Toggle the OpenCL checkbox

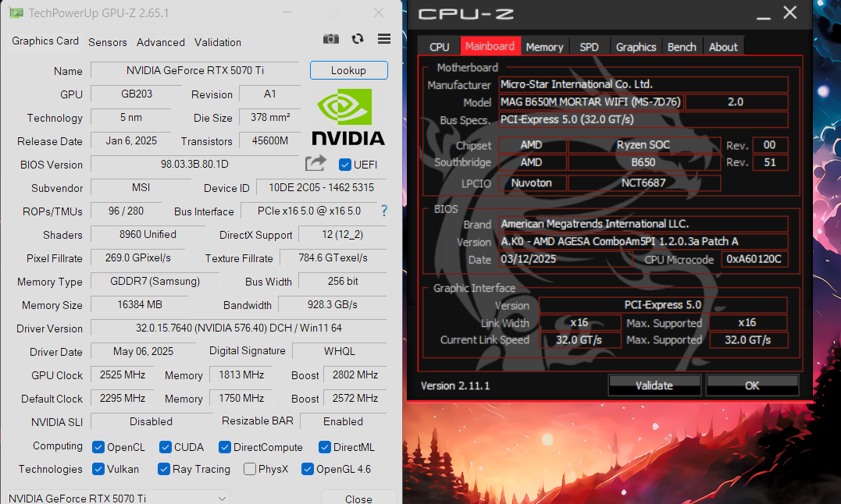[98, 447]
